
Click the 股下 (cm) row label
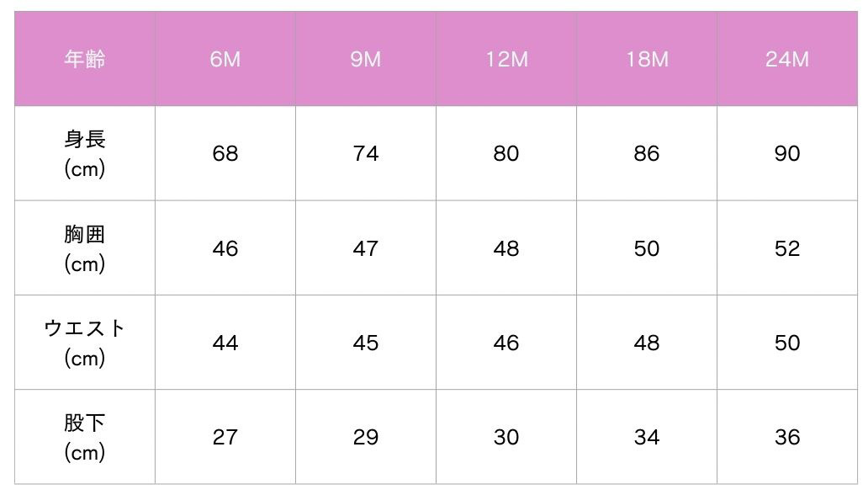pyautogui.click(x=85, y=437)
